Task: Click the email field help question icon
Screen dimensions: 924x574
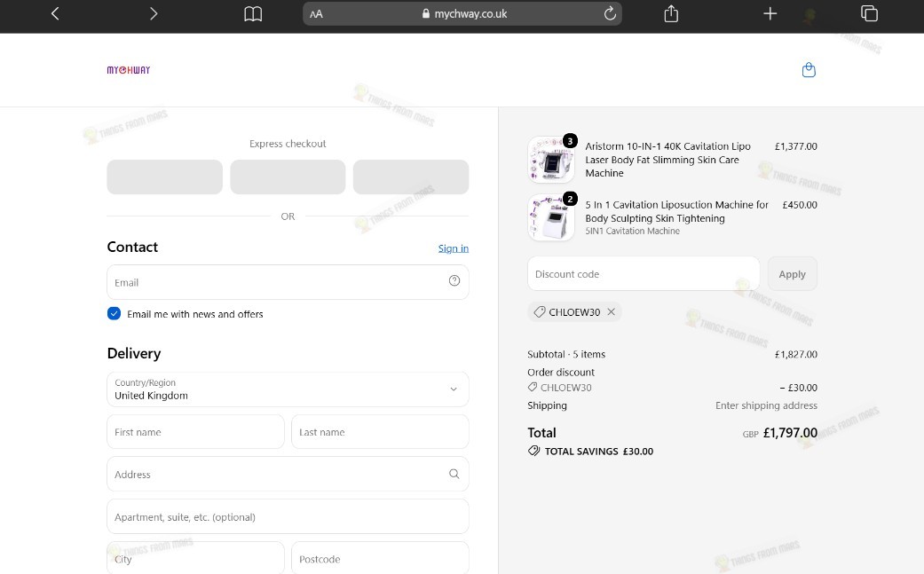Action: [x=454, y=281]
